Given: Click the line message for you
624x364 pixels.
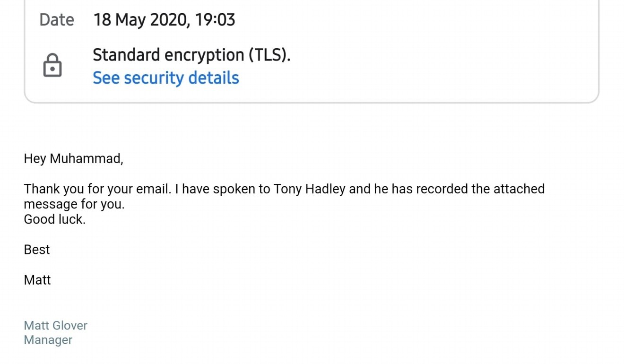Looking at the screenshot, I should tap(74, 205).
